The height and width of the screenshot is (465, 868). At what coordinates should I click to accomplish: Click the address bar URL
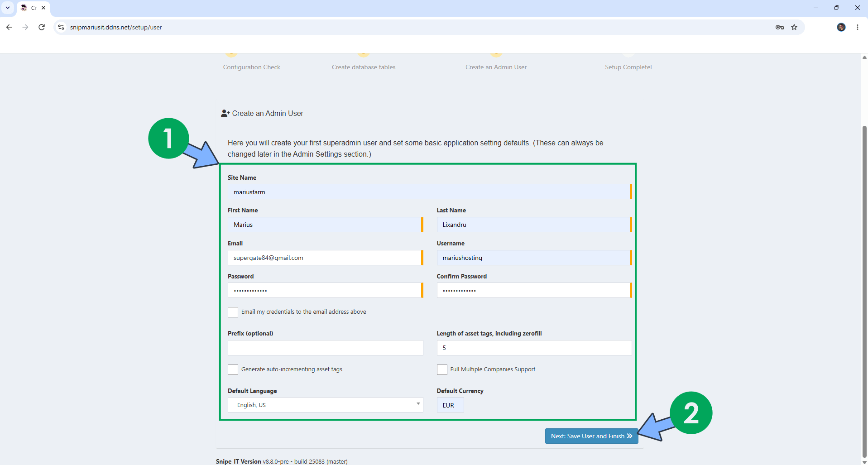[x=116, y=27]
